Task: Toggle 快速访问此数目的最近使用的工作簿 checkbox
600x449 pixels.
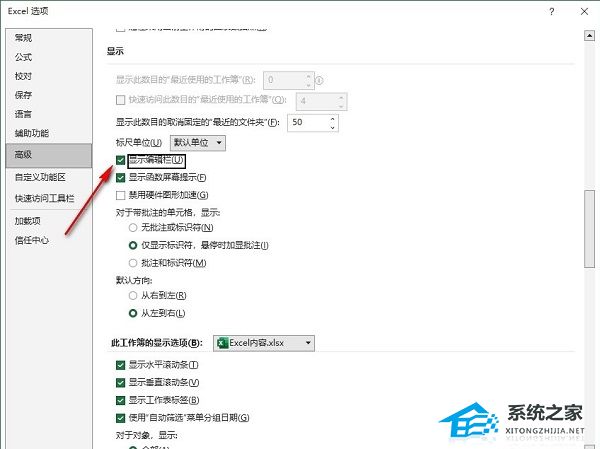Action: click(121, 100)
